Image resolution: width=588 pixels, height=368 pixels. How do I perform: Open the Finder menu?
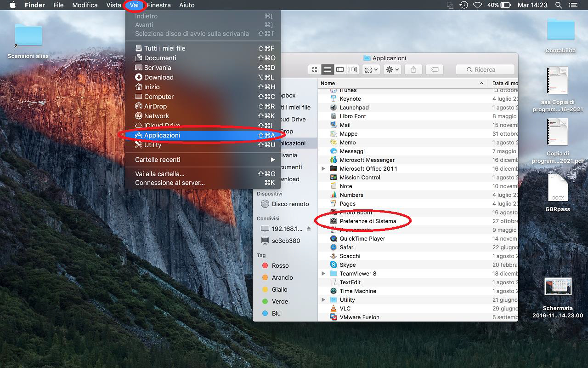click(x=34, y=5)
